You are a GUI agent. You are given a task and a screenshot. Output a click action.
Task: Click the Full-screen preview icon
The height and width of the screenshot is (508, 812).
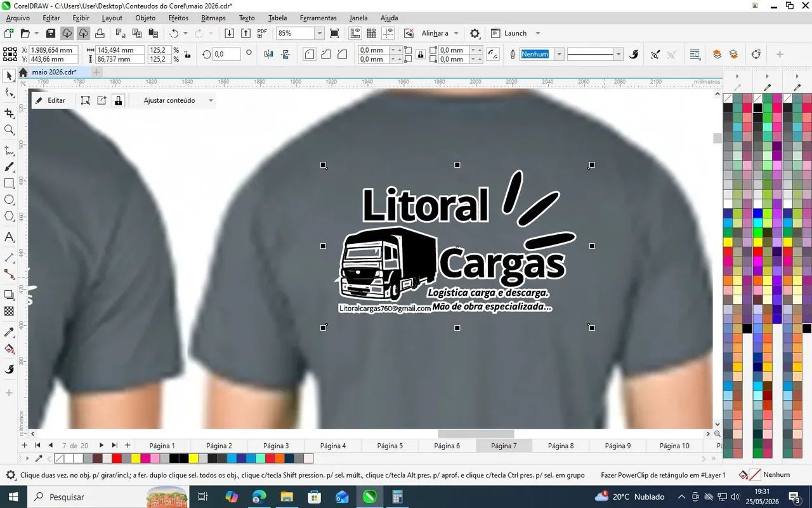(334, 33)
